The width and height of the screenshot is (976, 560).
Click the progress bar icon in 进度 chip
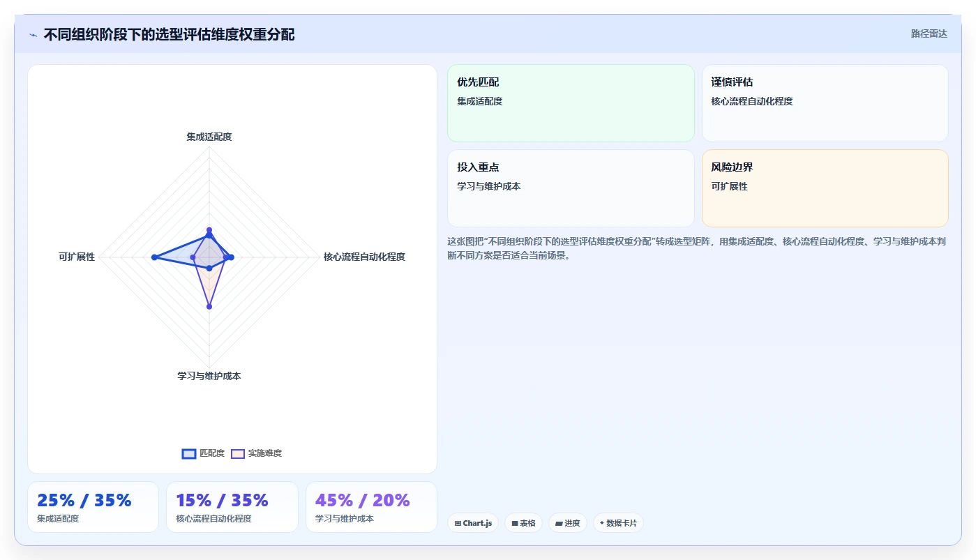tap(559, 523)
